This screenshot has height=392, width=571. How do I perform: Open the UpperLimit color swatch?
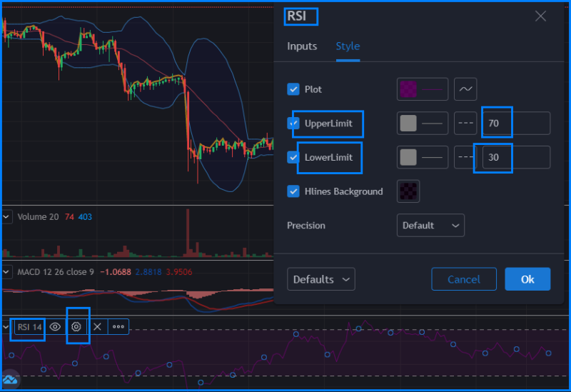click(423, 123)
